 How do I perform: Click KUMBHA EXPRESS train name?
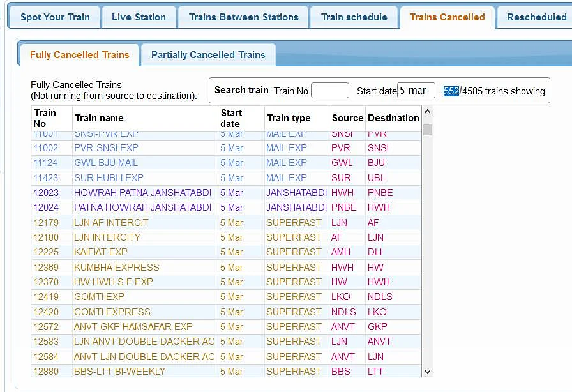[117, 267]
